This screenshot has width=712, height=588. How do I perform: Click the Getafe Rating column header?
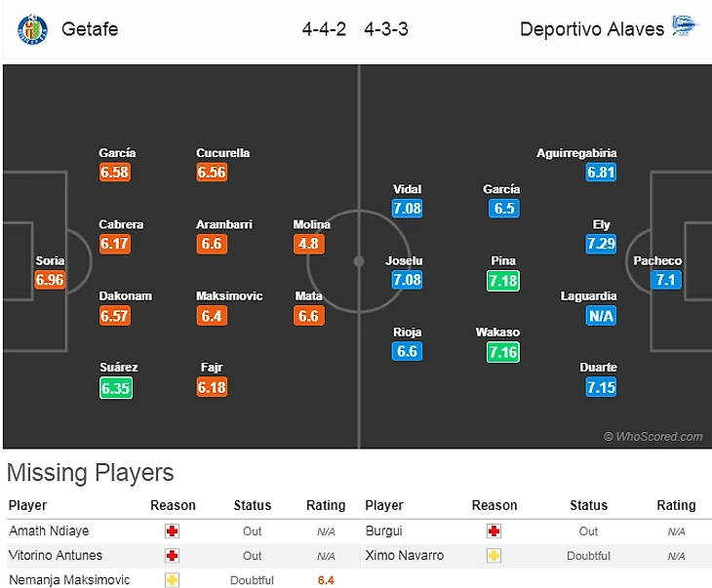[x=326, y=505]
